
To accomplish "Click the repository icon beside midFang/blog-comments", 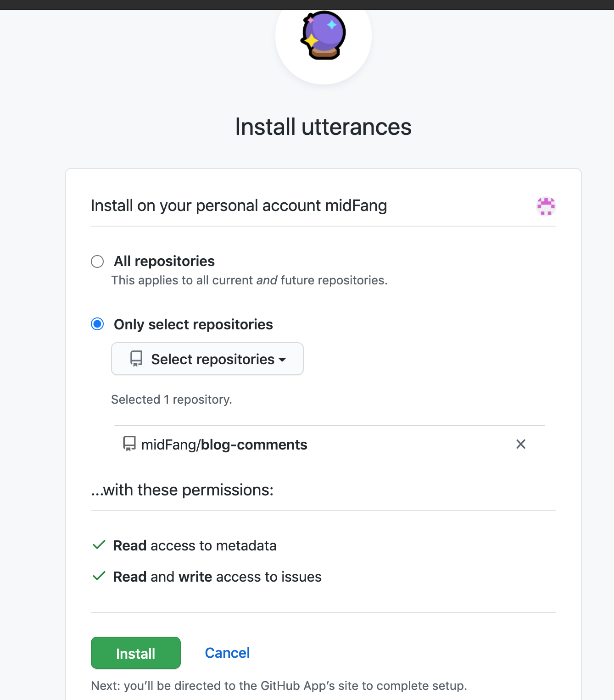I will 129,444.
